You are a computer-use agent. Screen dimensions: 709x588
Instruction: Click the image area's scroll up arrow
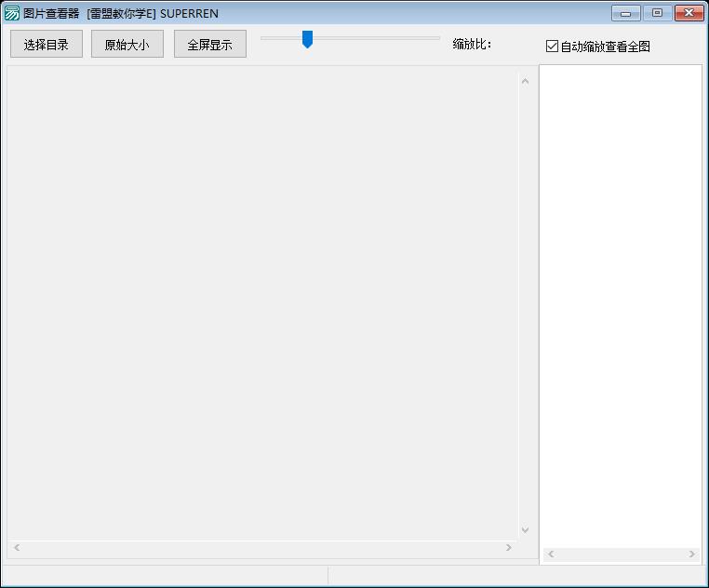pyautogui.click(x=525, y=82)
